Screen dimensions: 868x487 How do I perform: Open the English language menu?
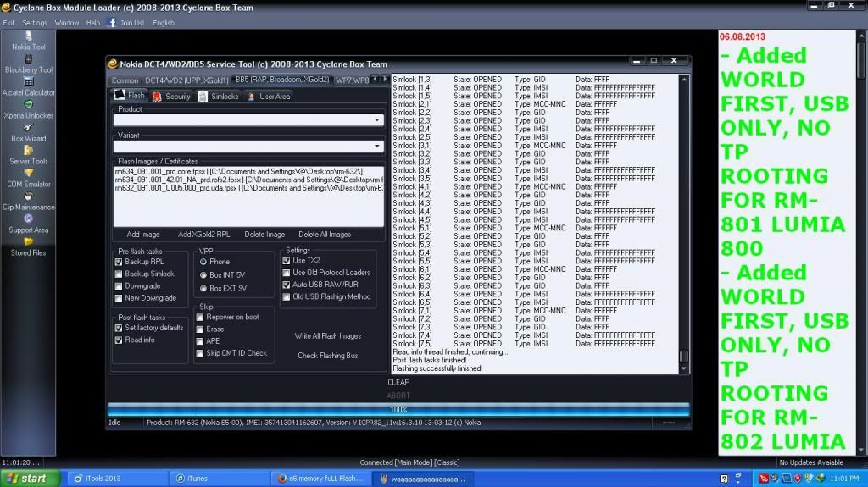(x=164, y=23)
